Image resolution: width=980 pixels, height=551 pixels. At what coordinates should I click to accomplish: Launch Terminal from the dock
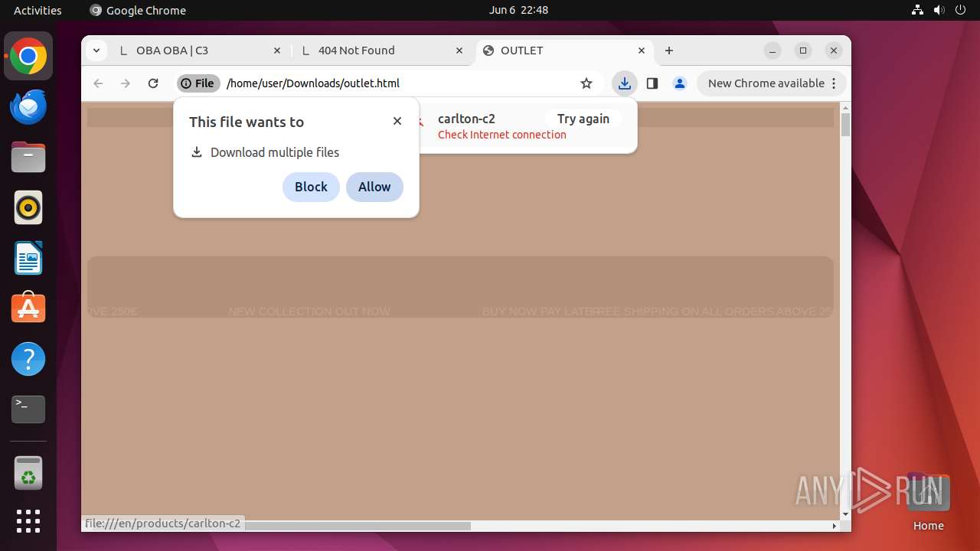(x=28, y=409)
